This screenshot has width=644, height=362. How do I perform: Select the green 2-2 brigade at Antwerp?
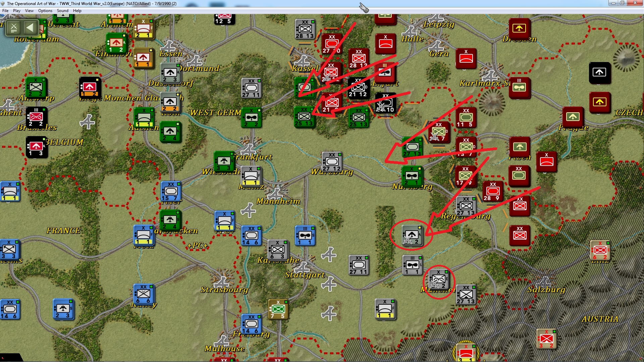36,87
